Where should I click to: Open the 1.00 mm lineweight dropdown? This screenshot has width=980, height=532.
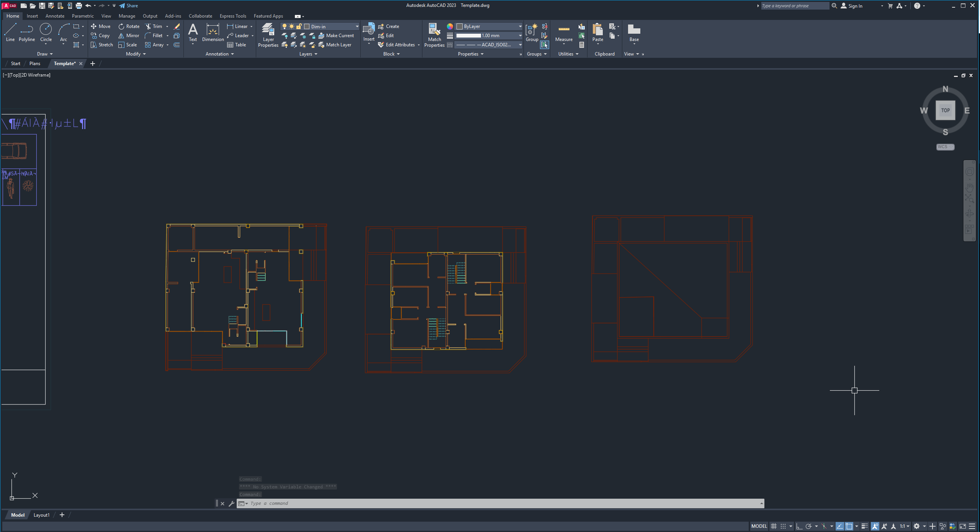pos(489,36)
